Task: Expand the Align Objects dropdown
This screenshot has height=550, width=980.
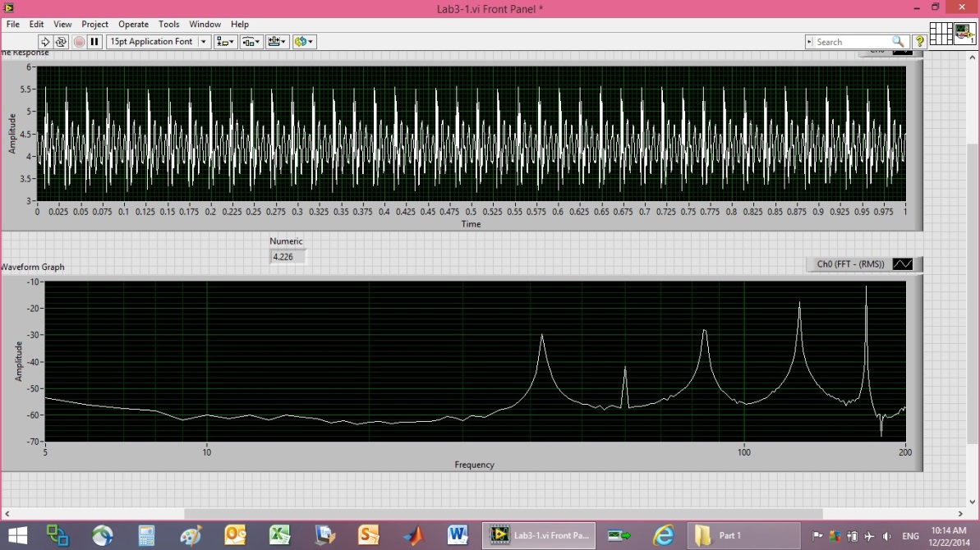Action: 225,42
